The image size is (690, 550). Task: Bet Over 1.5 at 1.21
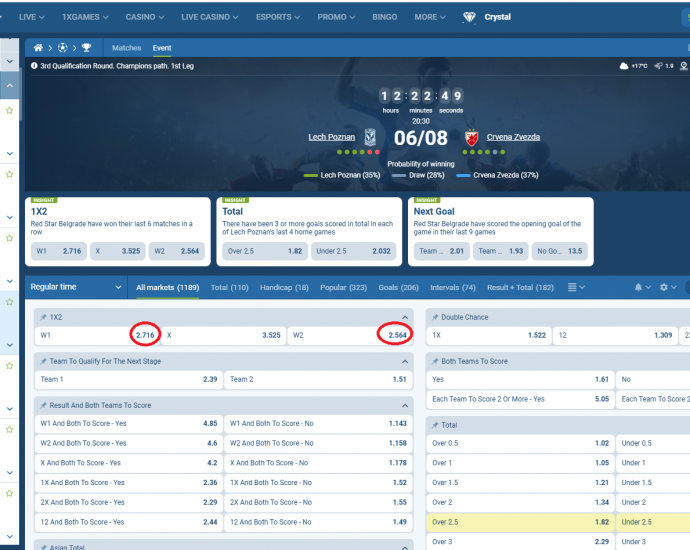point(521,483)
